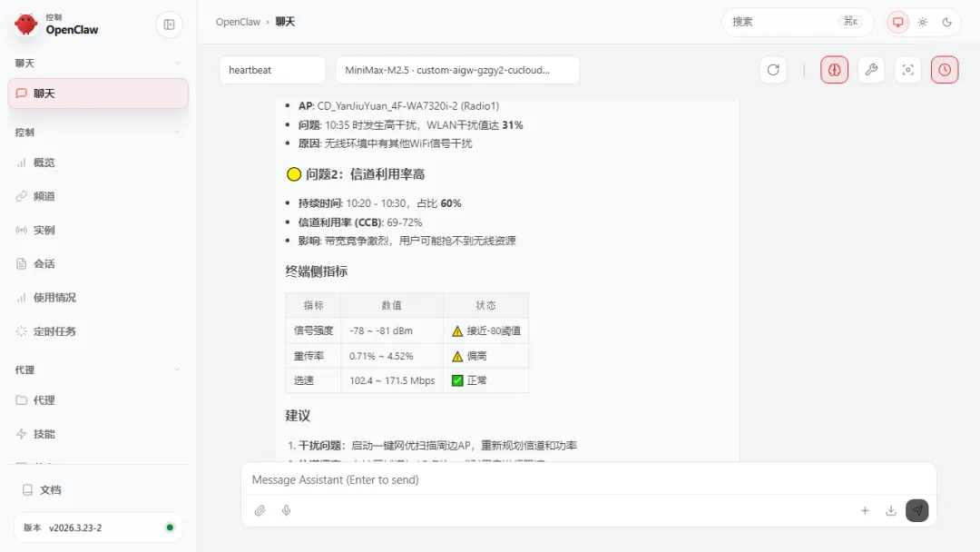The height and width of the screenshot is (552, 980).
Task: Click the plus new session icon
Action: pos(865,511)
